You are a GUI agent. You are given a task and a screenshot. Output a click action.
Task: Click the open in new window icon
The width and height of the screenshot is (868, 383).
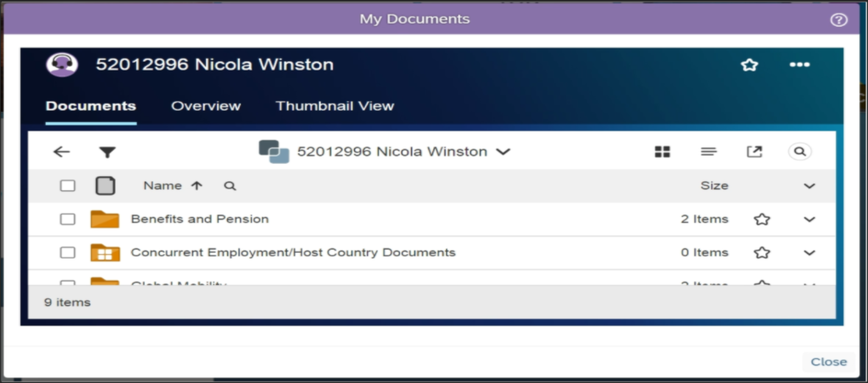pyautogui.click(x=754, y=152)
